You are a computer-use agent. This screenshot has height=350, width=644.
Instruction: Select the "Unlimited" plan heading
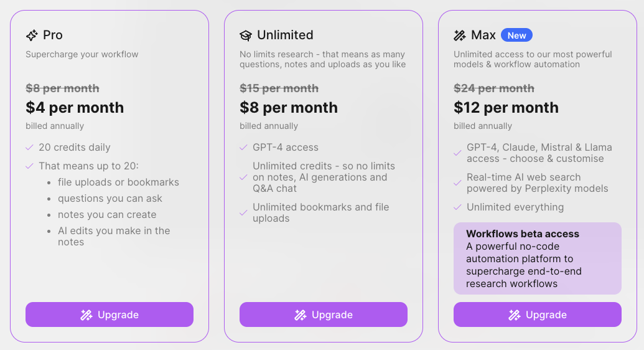(285, 35)
